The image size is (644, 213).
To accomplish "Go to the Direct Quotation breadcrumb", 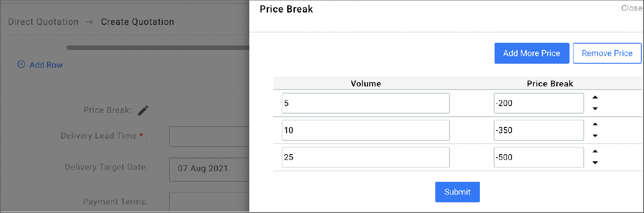I will click(43, 22).
